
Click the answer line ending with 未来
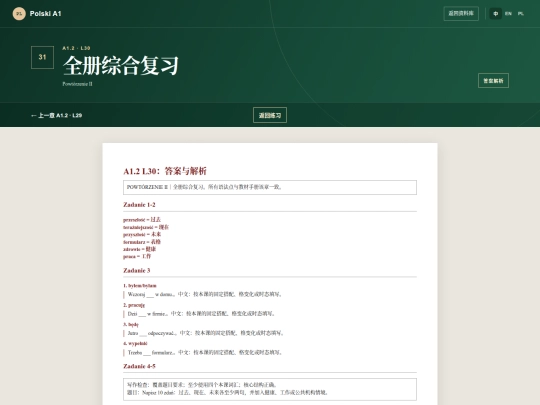coord(142,234)
